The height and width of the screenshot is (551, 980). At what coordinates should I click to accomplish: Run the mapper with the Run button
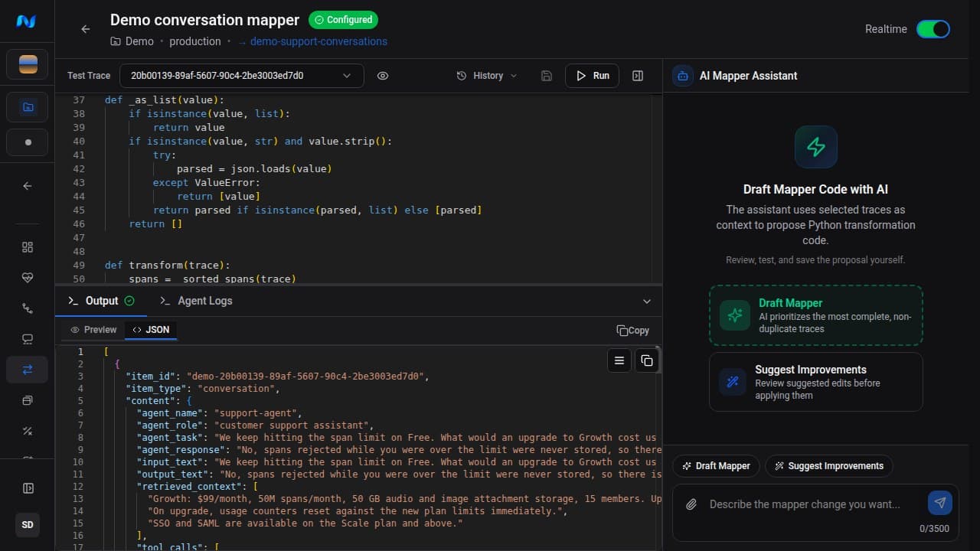point(593,76)
